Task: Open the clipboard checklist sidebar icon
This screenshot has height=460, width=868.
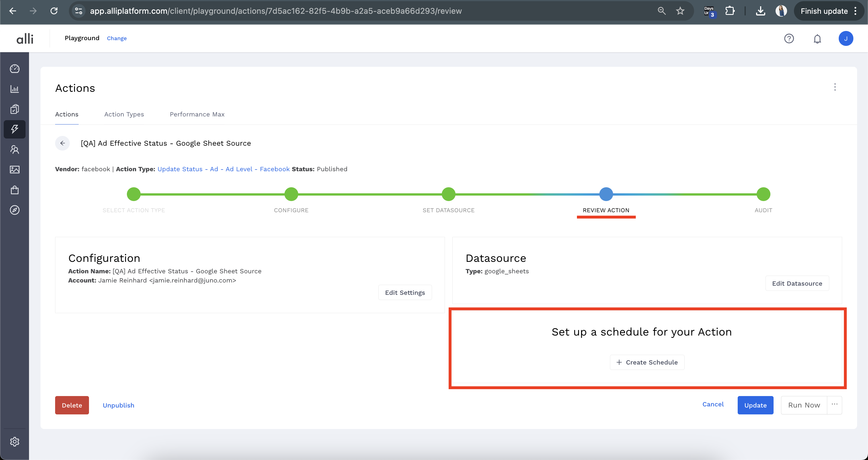Action: pyautogui.click(x=14, y=109)
